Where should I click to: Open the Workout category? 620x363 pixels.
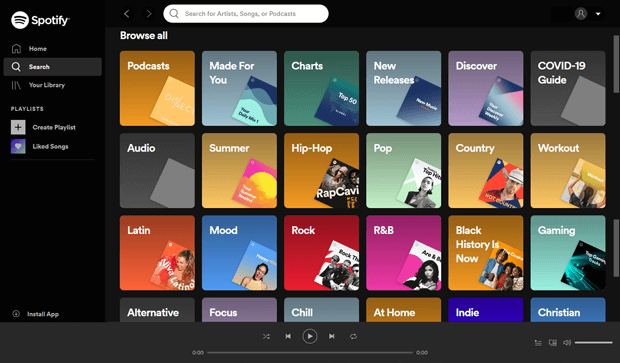[x=568, y=170]
